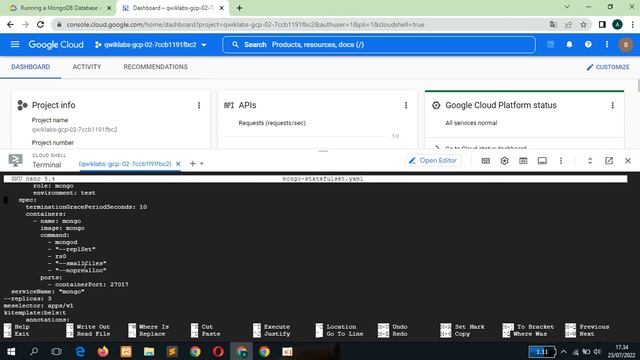This screenshot has width=640, height=360.
Task: Click the search products and resources field
Action: point(379,44)
